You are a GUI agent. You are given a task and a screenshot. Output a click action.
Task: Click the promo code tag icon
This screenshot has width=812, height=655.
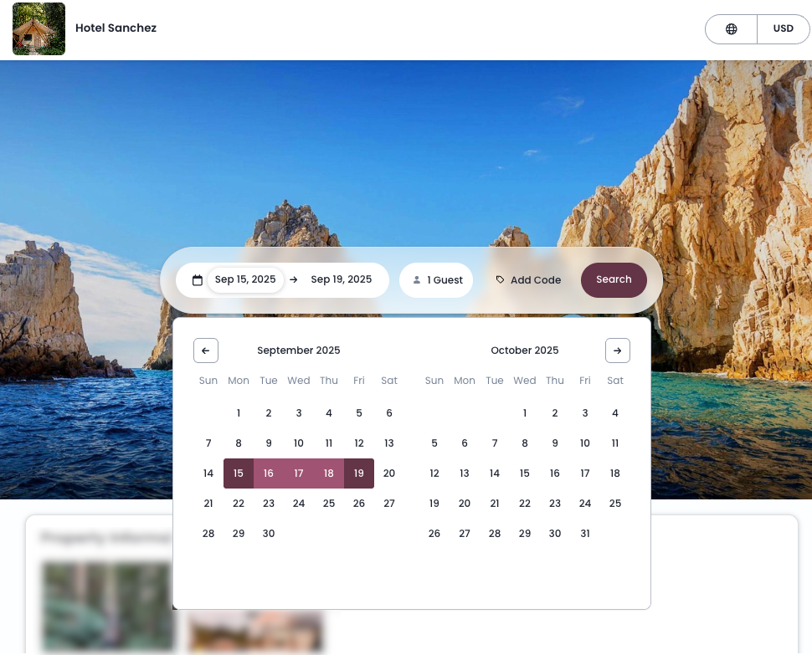coord(501,280)
